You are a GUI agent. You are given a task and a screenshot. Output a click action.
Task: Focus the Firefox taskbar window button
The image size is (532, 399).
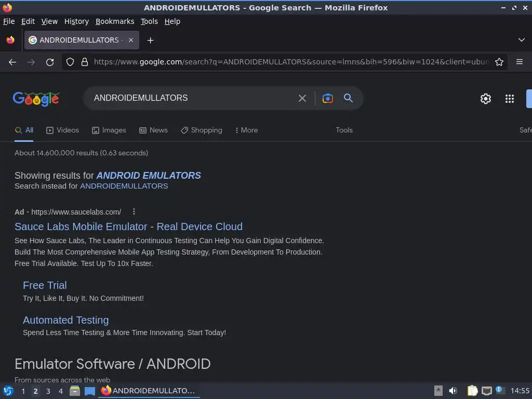[149, 391]
